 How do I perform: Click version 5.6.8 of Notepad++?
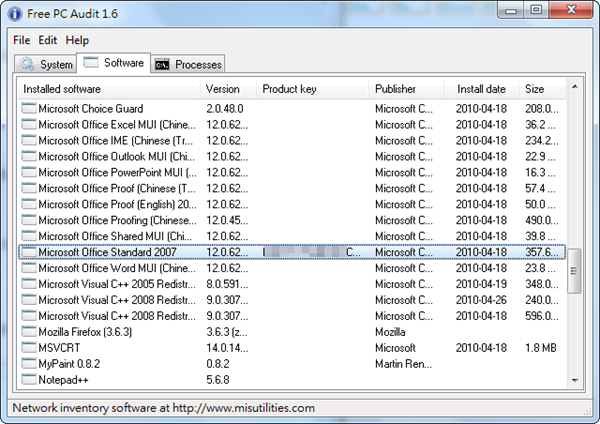(218, 380)
